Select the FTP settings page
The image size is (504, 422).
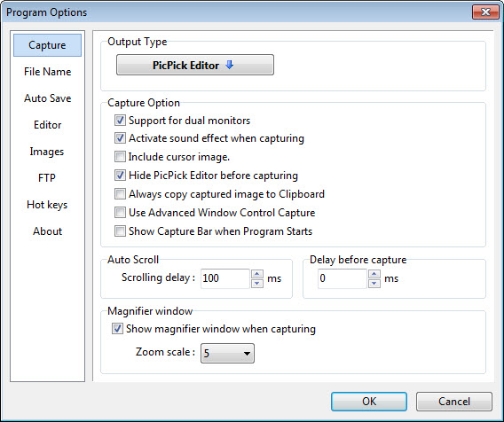coord(47,177)
